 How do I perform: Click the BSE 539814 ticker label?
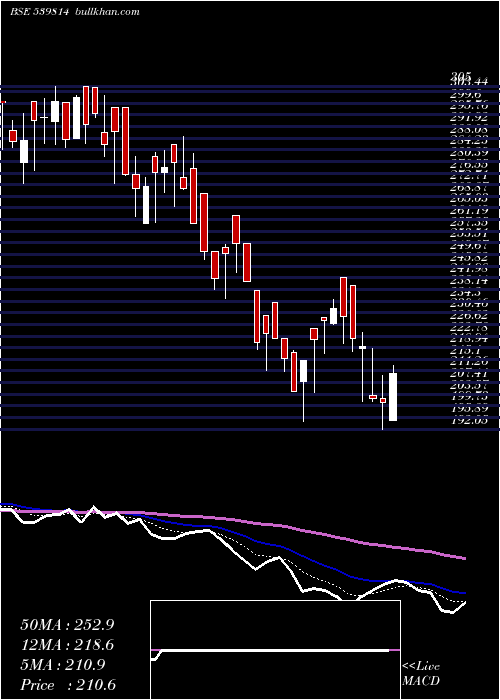(39, 12)
